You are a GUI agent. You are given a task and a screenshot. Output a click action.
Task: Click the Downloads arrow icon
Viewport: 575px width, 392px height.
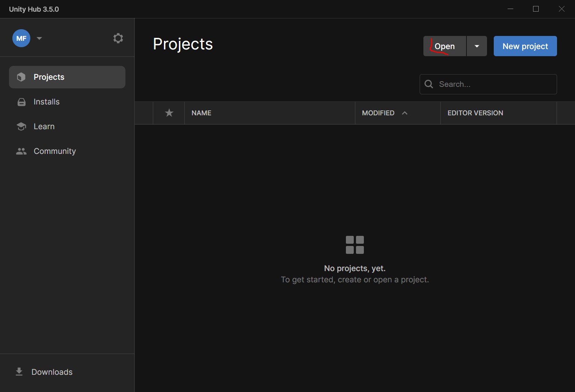(x=19, y=371)
